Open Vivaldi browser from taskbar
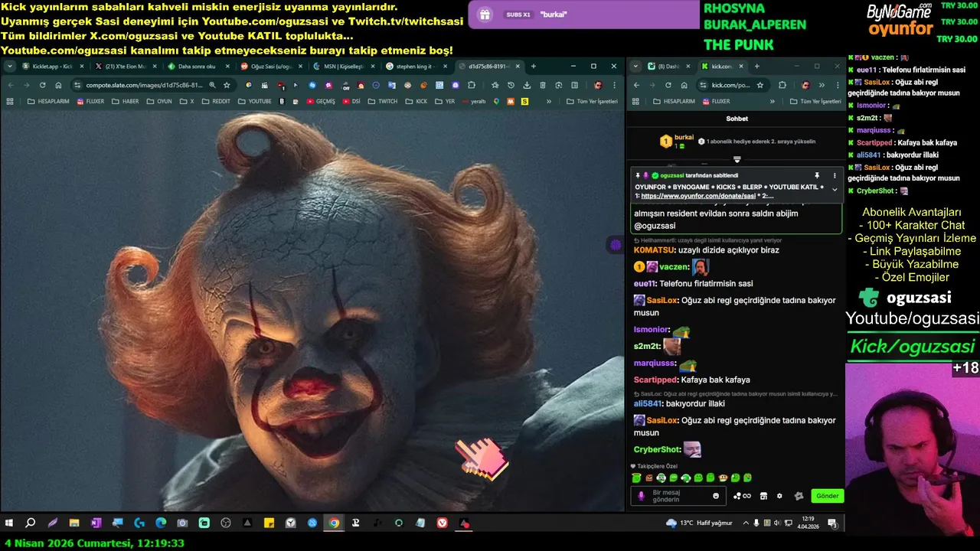 [443, 523]
